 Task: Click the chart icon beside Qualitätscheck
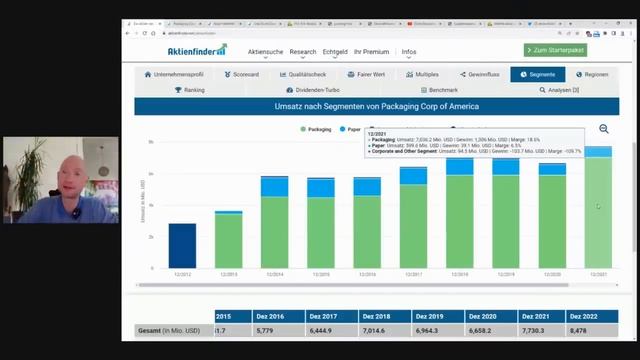283,74
